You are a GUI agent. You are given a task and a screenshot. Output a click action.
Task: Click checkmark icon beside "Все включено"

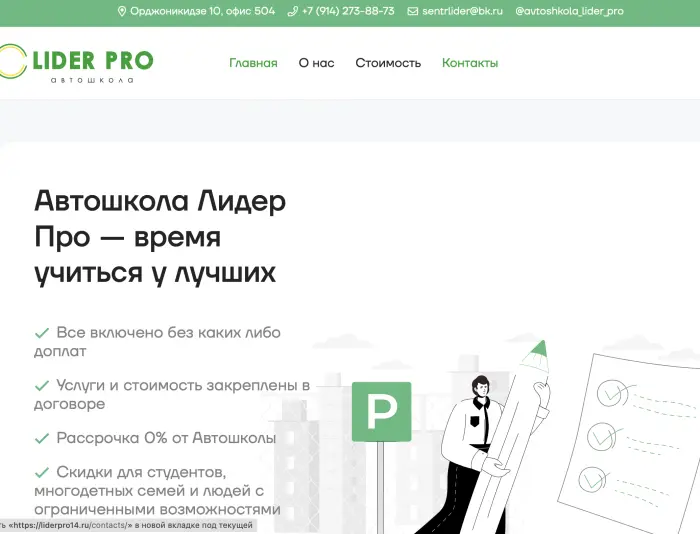click(x=42, y=332)
